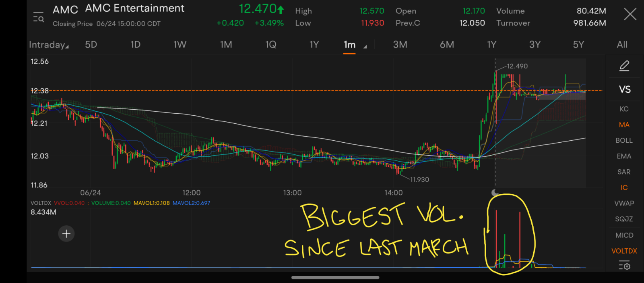Open the stock search list icon
The image size is (644, 283).
pyautogui.click(x=38, y=17)
